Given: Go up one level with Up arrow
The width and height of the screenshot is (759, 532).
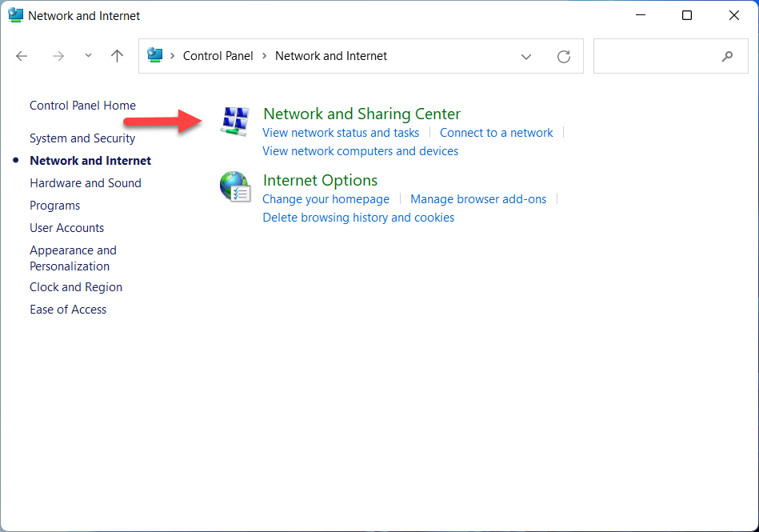Looking at the screenshot, I should [118, 56].
